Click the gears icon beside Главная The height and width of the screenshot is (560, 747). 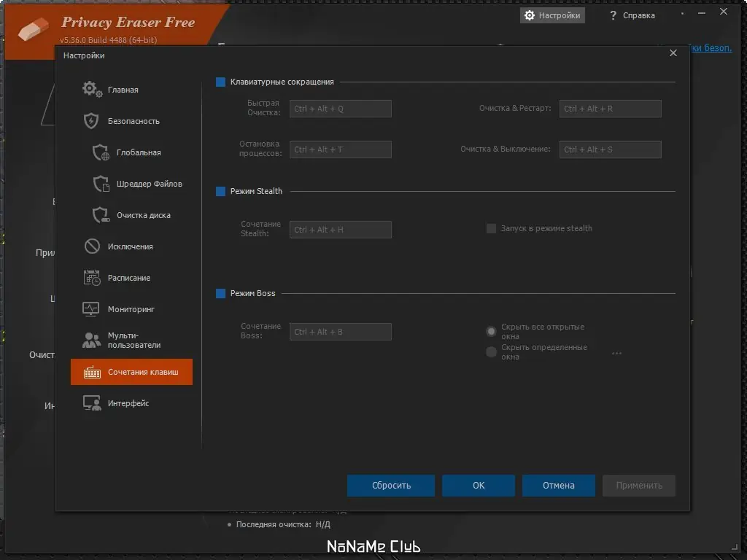[92, 89]
